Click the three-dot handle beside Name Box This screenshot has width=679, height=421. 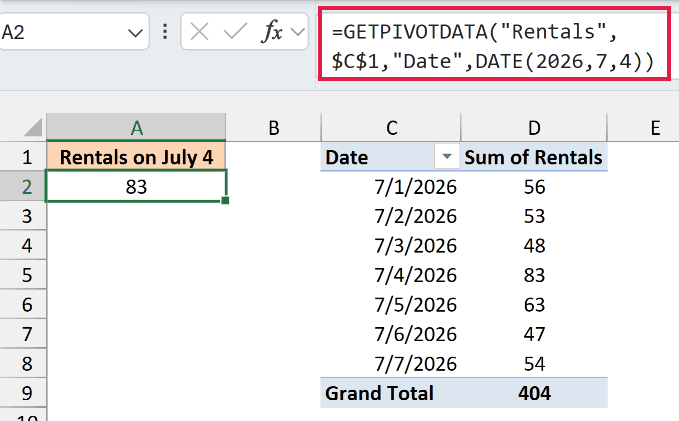pyautogui.click(x=165, y=32)
